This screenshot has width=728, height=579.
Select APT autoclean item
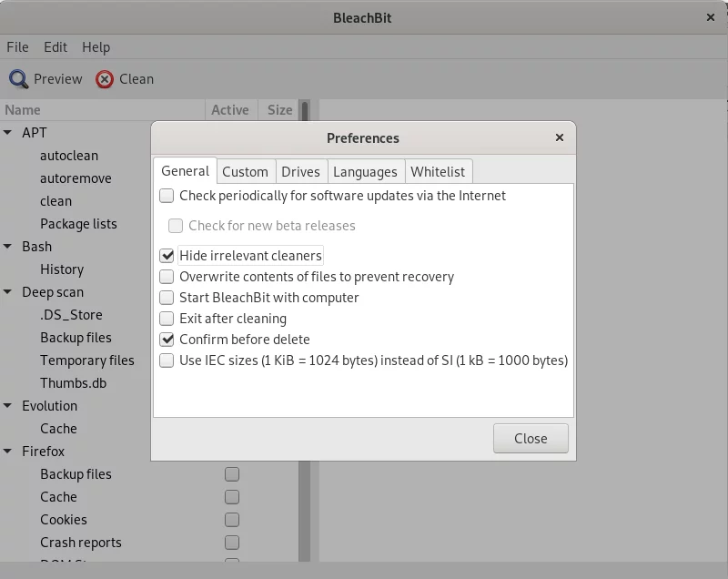coord(69,156)
